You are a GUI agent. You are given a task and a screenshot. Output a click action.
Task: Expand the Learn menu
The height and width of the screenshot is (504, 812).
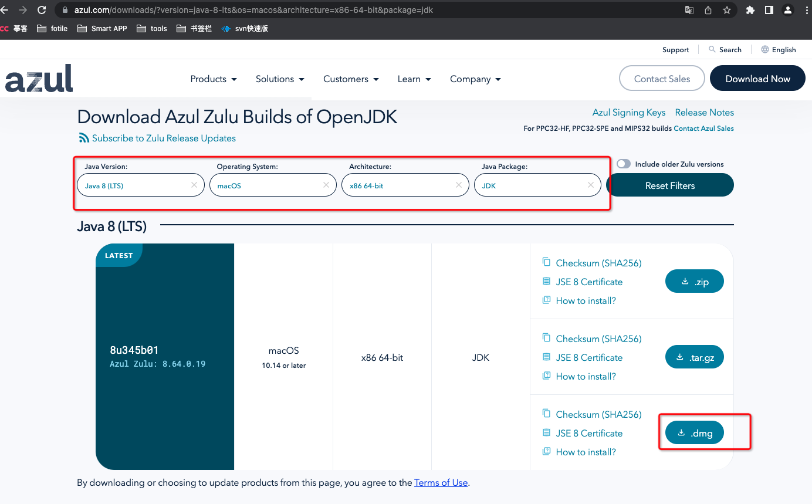click(x=414, y=79)
